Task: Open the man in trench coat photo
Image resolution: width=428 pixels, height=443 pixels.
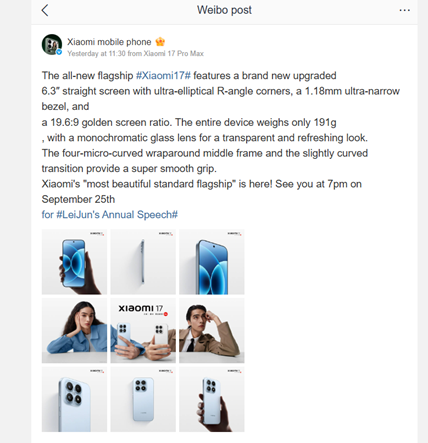Action: pyautogui.click(x=212, y=330)
